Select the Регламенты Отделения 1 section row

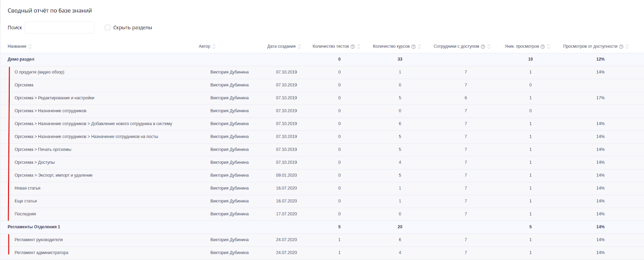34,227
